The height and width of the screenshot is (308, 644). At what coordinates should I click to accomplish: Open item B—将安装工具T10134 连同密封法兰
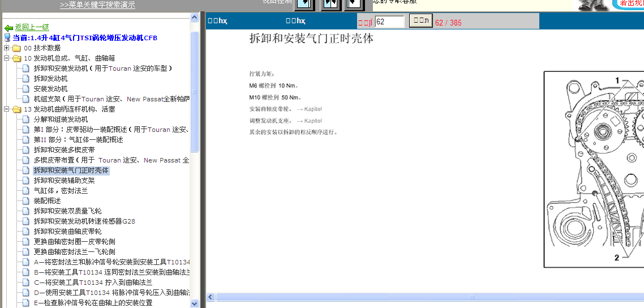[111, 272]
